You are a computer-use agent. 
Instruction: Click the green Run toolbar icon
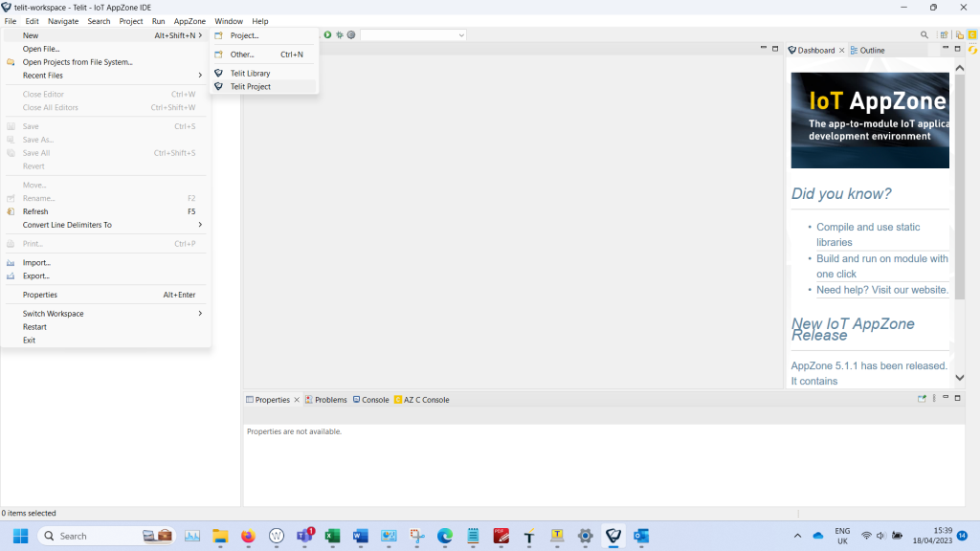[327, 35]
